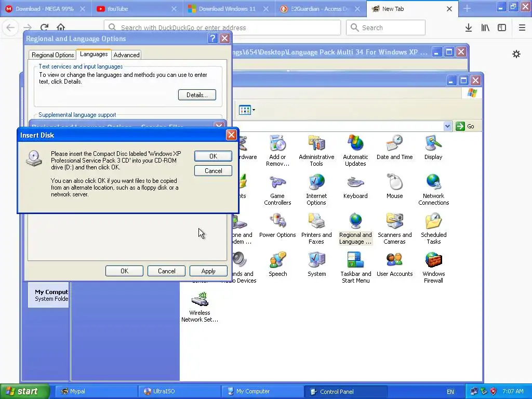Close the Insert Disk dialog
Screen dimensions: 532x399
(x=231, y=135)
